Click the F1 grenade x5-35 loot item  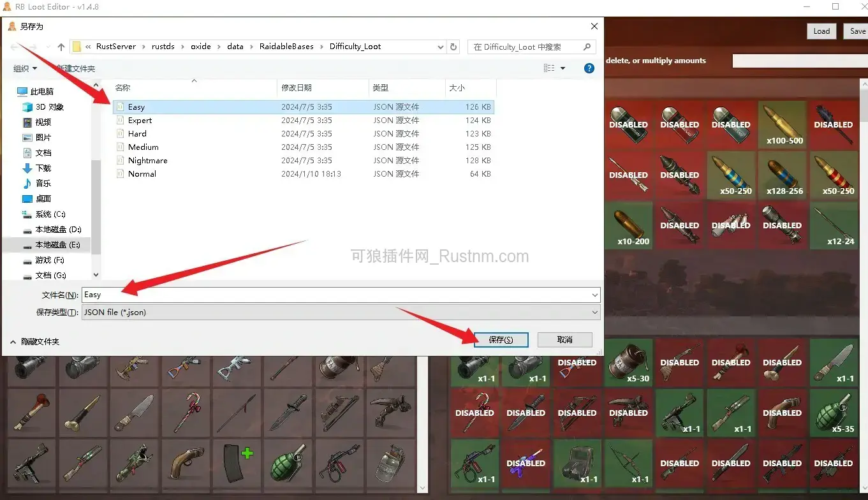(834, 413)
